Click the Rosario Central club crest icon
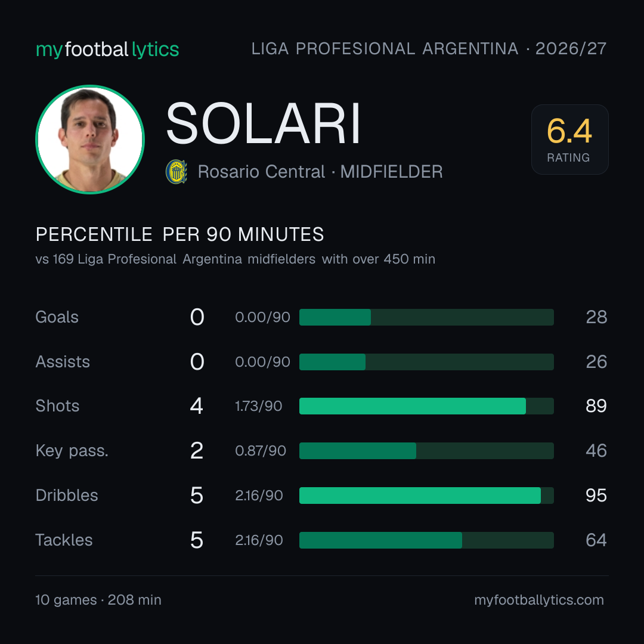The width and height of the screenshot is (644, 644). click(176, 172)
